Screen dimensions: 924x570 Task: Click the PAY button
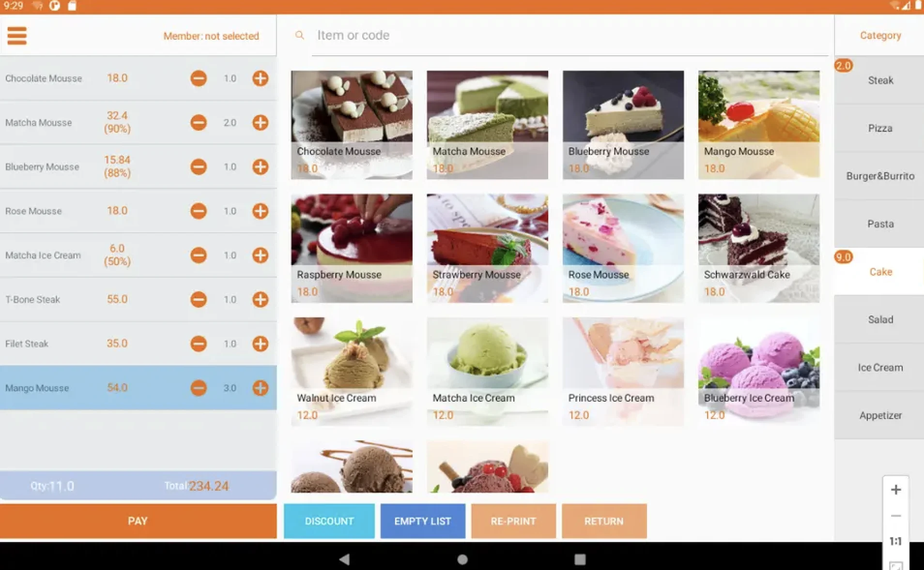coord(138,521)
